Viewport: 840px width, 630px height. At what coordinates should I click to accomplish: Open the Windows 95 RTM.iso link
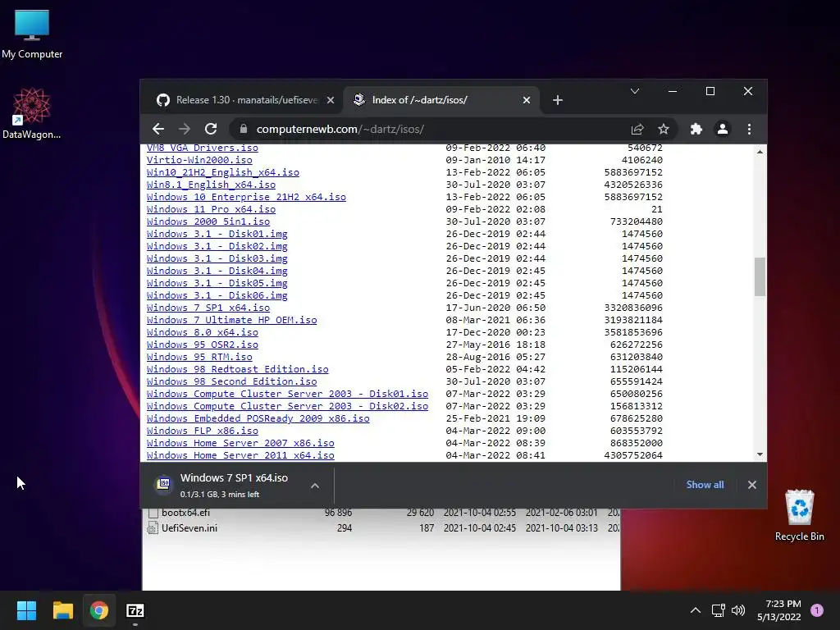coord(199,357)
